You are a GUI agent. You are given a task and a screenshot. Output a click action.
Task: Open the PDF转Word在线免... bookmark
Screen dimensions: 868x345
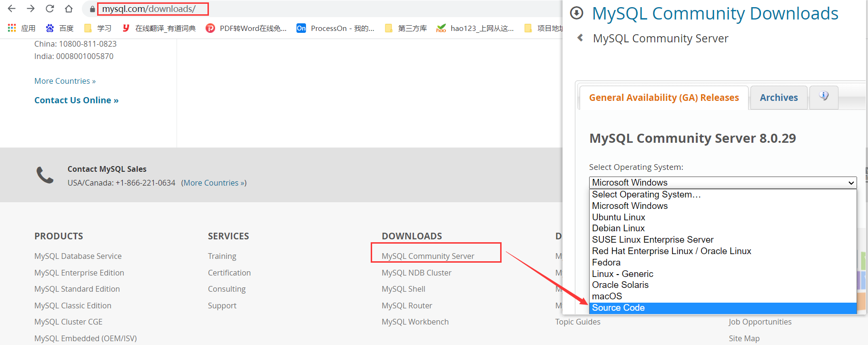pyautogui.click(x=246, y=28)
